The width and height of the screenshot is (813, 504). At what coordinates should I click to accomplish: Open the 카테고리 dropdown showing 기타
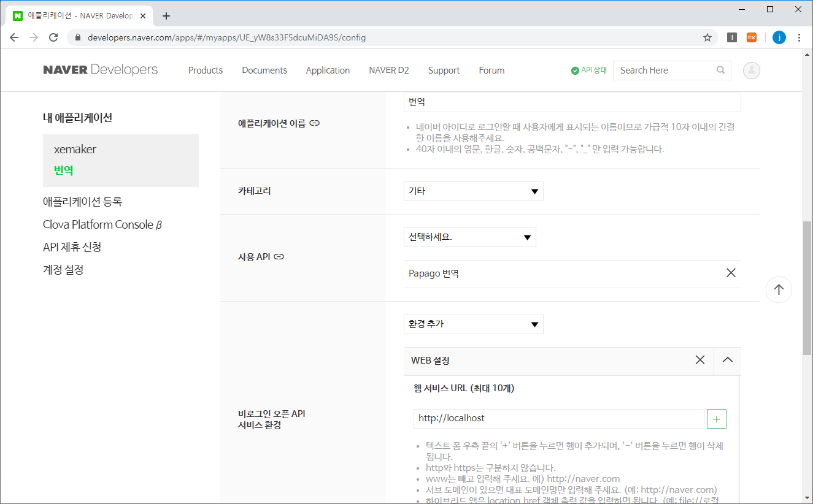tap(474, 191)
